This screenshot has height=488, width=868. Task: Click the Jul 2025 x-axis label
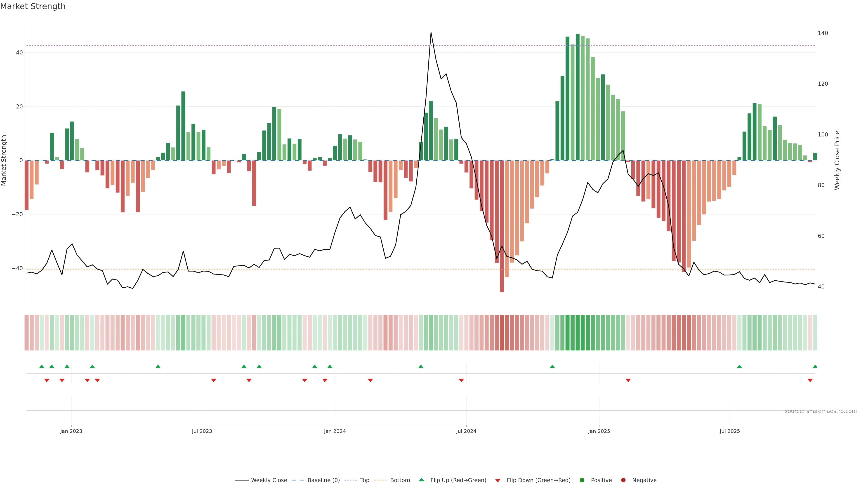point(729,431)
